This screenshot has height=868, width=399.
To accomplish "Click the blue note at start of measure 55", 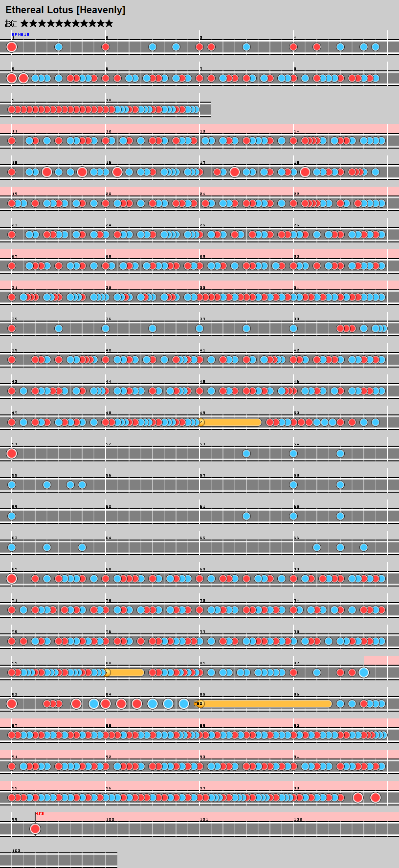I will tap(12, 485).
